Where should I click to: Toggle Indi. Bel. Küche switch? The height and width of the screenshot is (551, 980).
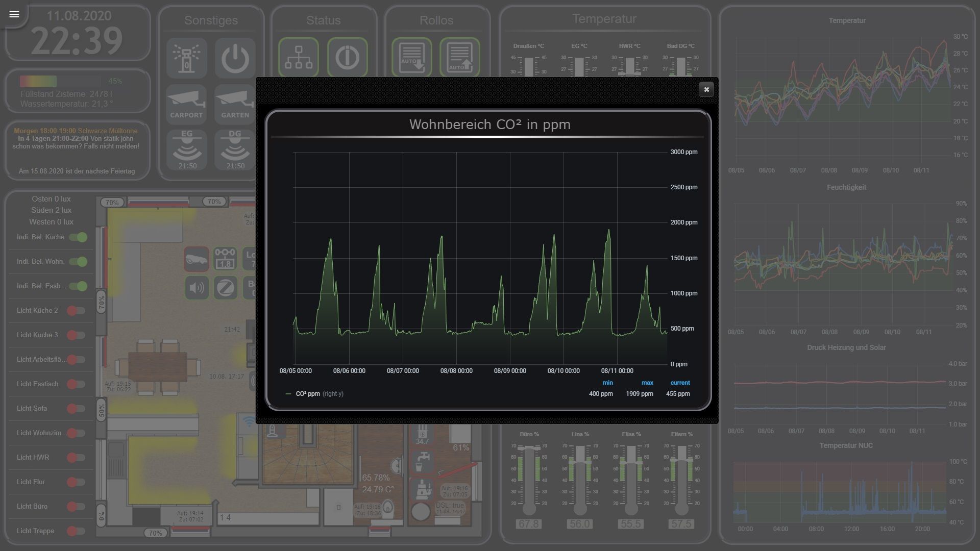point(78,237)
